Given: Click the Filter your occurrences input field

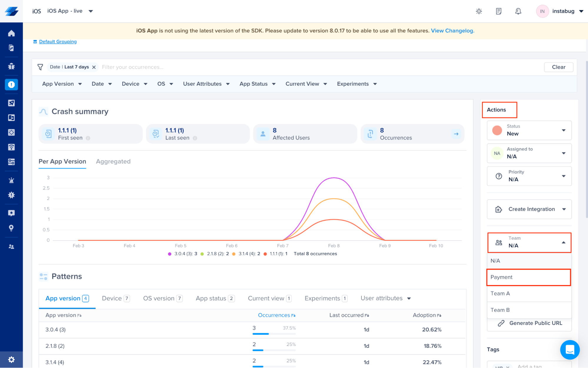Looking at the screenshot, I should point(321,67).
